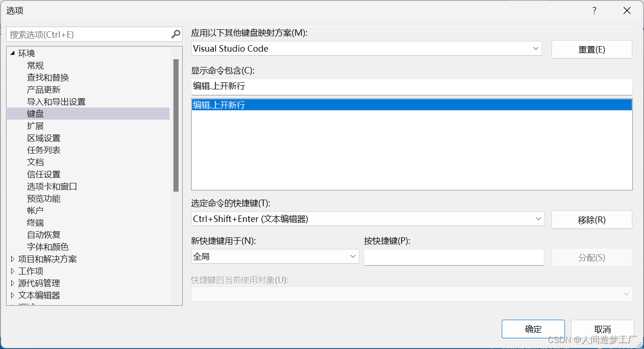Select 查找和替换 in the options tree

48,78
